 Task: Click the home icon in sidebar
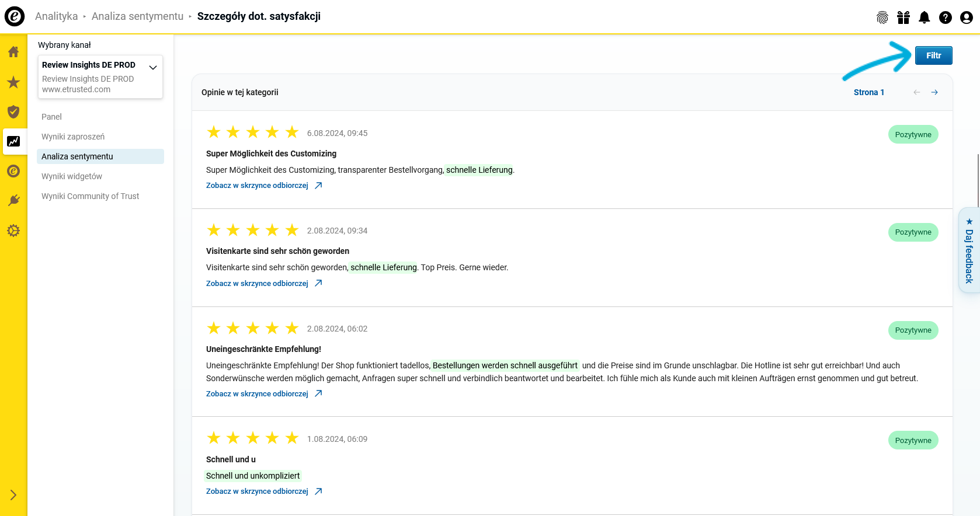(13, 52)
